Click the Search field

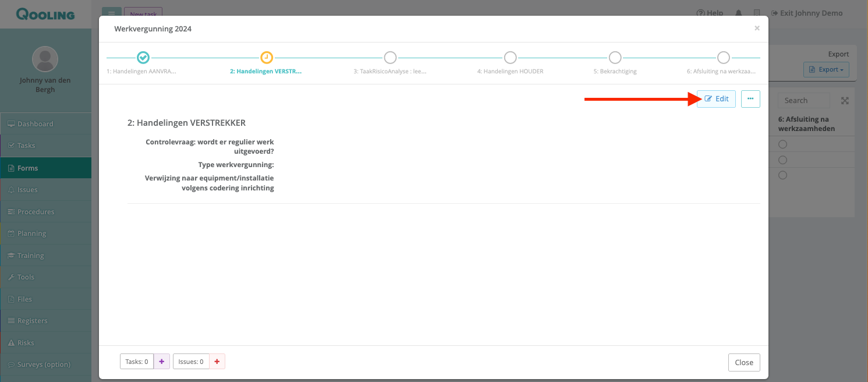(804, 100)
